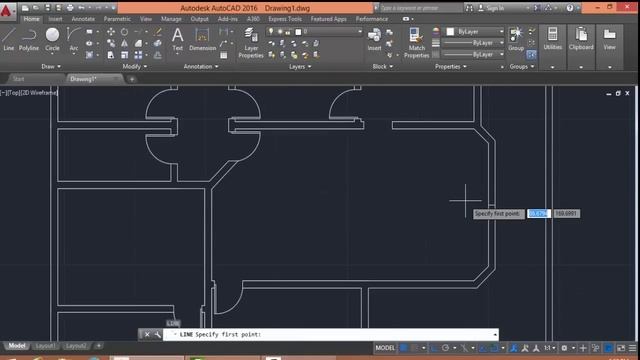The image size is (640, 360).
Task: Expand the Layers panel
Action: 300,66
